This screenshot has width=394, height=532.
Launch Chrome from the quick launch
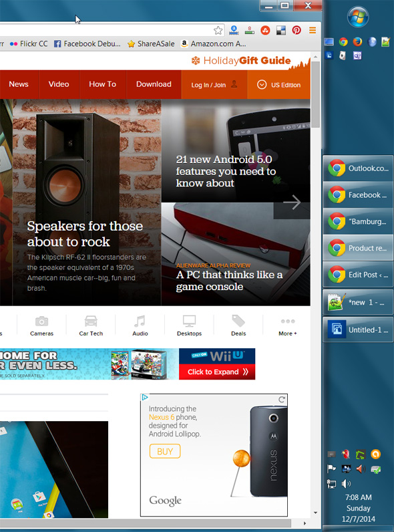[x=343, y=41]
